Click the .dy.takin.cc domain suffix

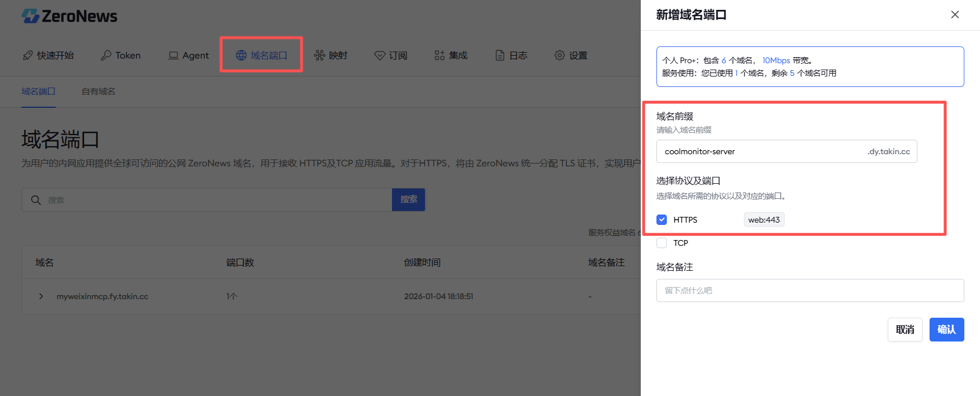(x=889, y=151)
